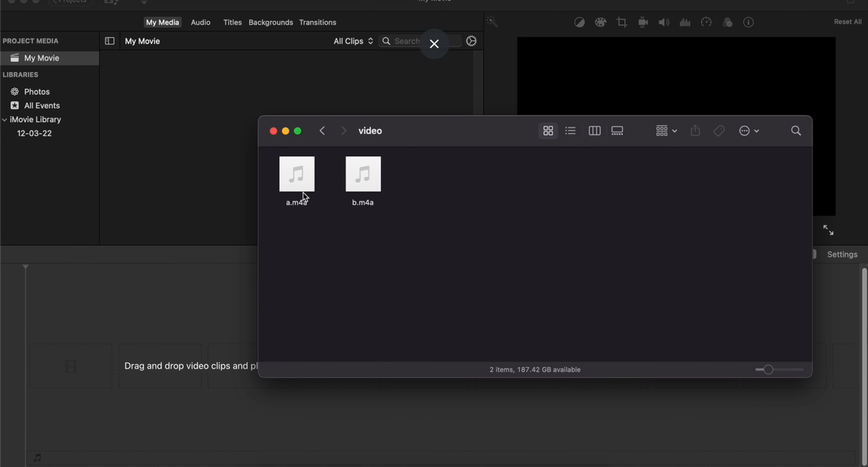The height and width of the screenshot is (467, 868).
Task: Select the 12-03-22 event
Action: pos(35,134)
